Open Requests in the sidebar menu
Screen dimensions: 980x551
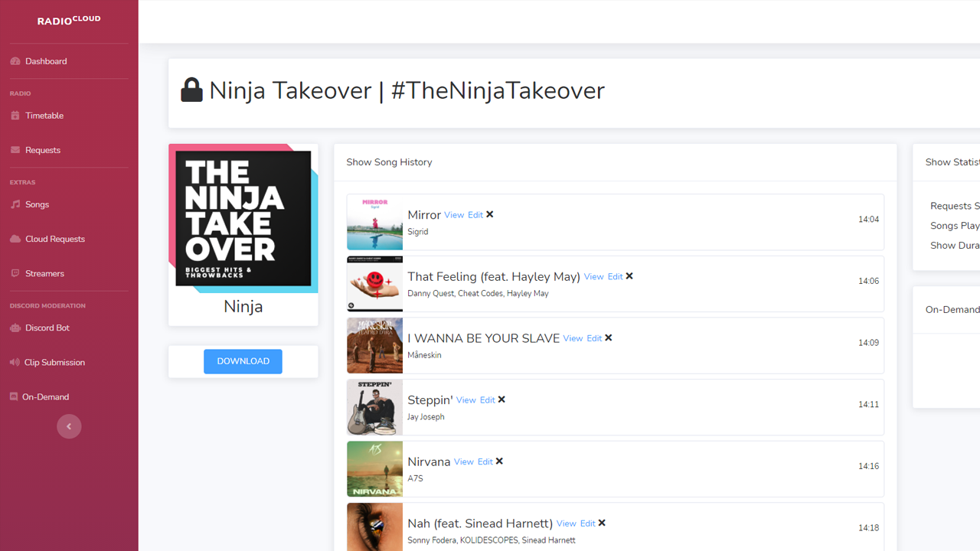(42, 150)
